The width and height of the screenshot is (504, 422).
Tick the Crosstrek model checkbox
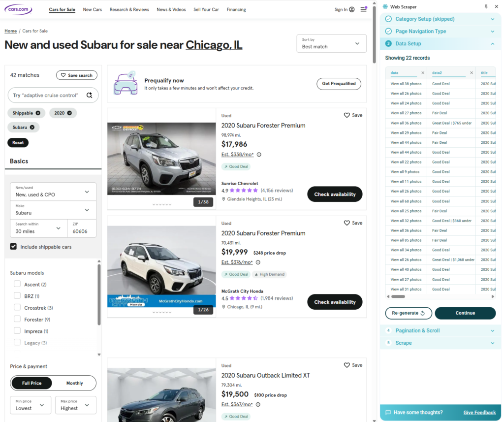[x=17, y=308]
